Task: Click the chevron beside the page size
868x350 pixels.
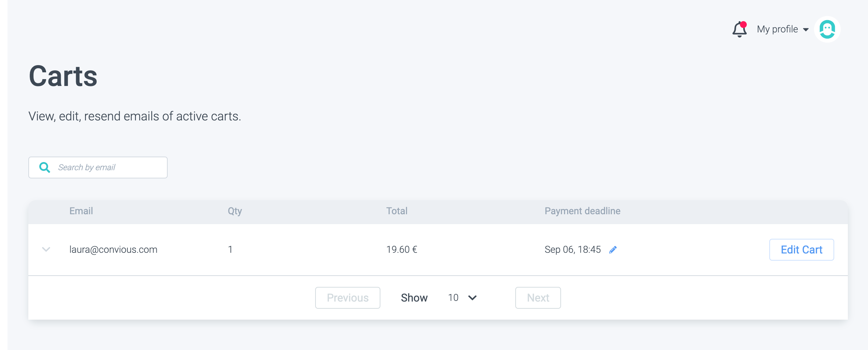Action: tap(473, 298)
